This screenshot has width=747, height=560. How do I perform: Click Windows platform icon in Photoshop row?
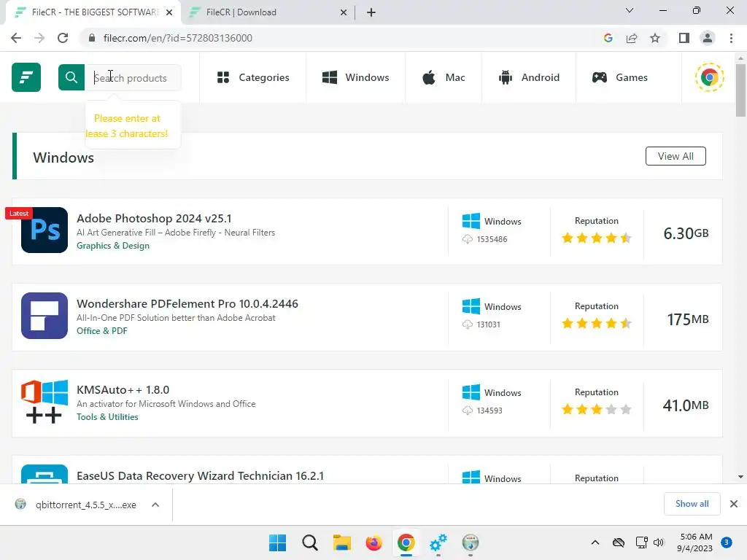pos(471,221)
